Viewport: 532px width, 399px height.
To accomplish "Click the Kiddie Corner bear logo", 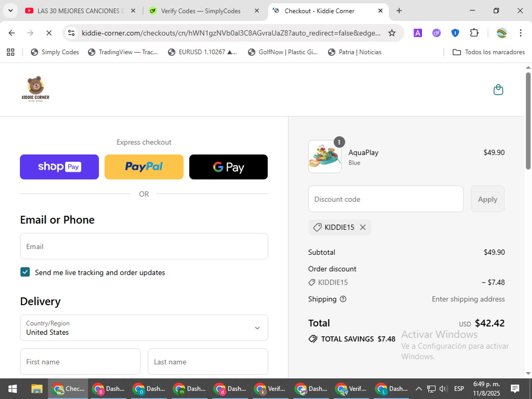I will click(35, 89).
